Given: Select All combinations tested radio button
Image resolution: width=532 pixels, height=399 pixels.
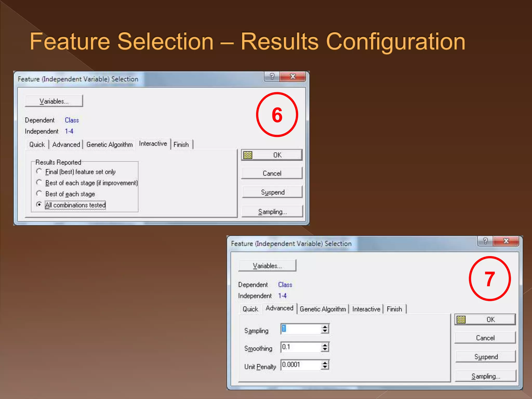Looking at the screenshot, I should pos(39,204).
